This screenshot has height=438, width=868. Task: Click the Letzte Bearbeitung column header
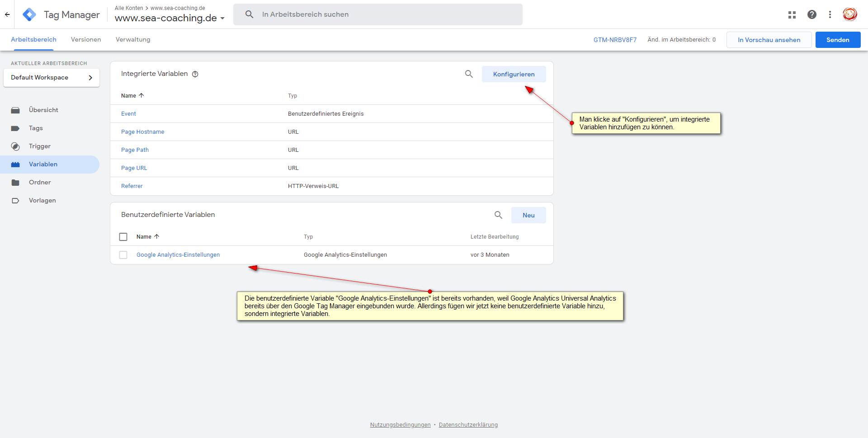click(495, 237)
